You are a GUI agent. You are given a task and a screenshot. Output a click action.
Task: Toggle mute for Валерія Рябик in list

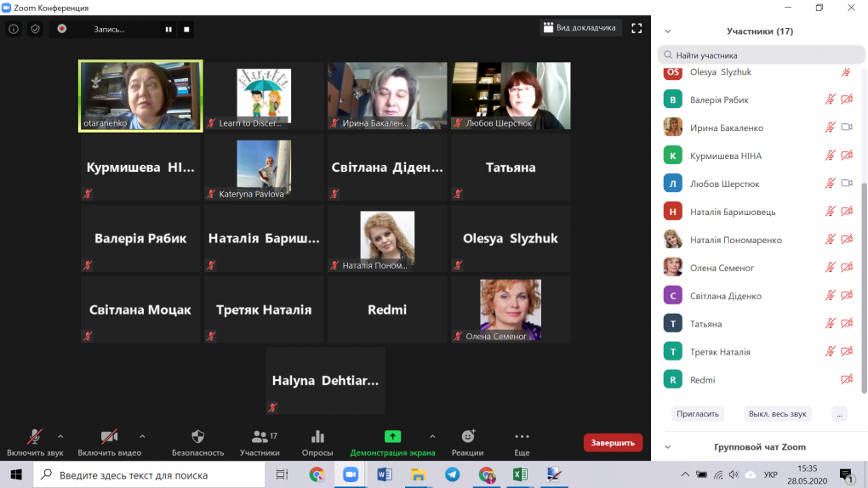830,99
